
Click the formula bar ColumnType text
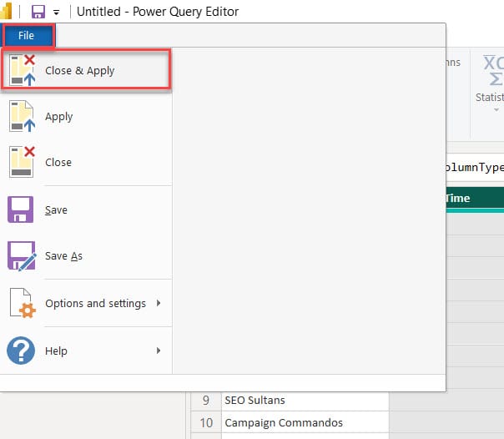pyautogui.click(x=475, y=167)
